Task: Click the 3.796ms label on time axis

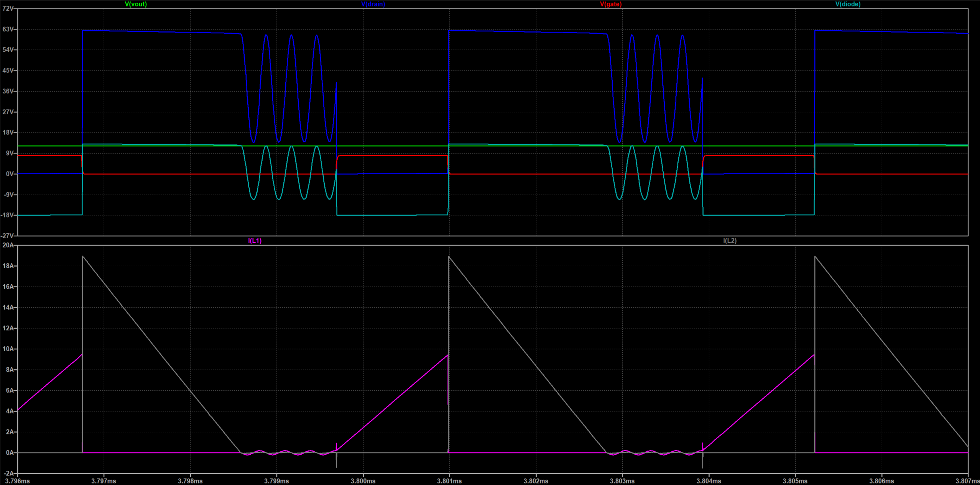Action: tap(18, 481)
